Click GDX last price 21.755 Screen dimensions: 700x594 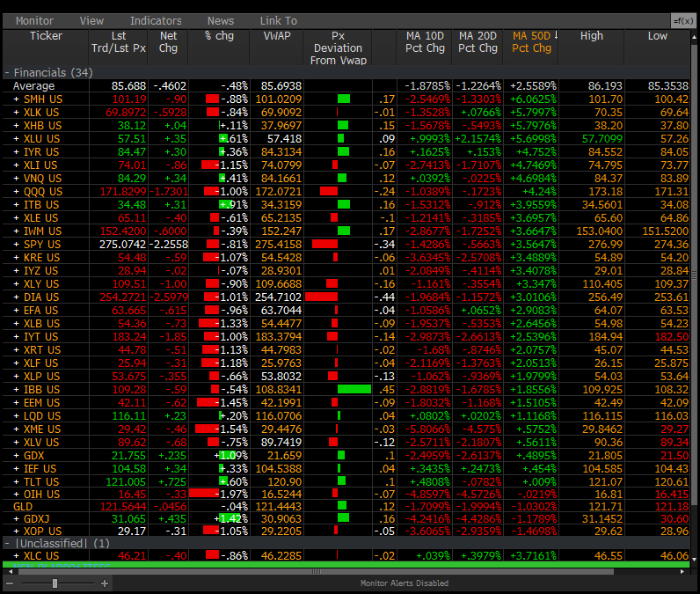click(128, 456)
